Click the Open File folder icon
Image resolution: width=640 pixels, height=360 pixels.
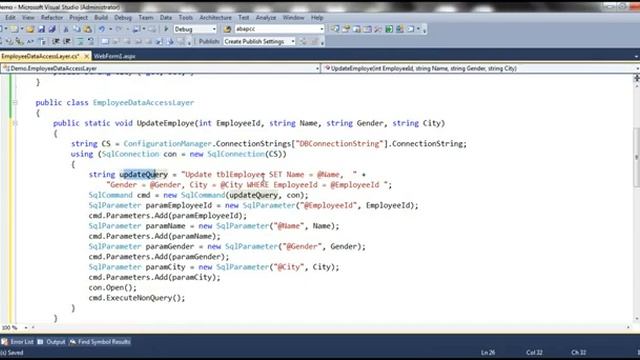[30, 29]
